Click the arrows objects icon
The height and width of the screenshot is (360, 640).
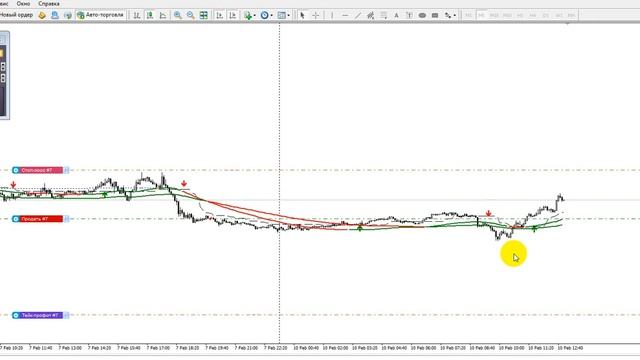[448, 15]
